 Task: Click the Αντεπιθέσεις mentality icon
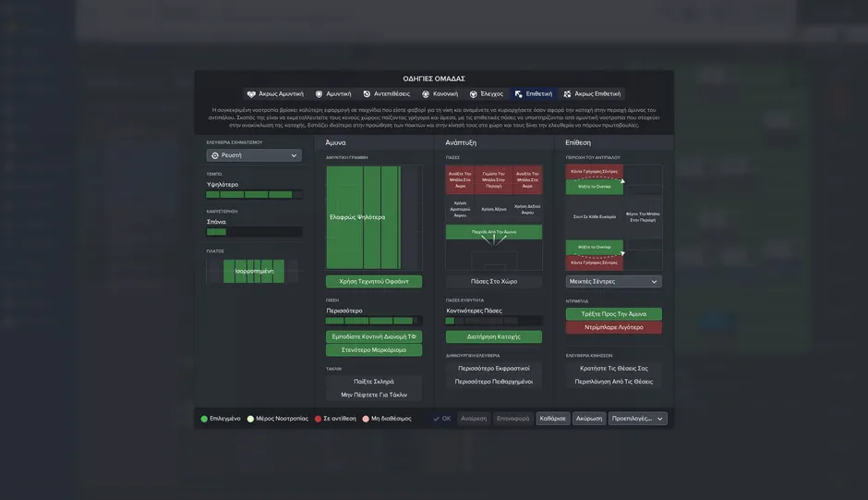point(367,94)
